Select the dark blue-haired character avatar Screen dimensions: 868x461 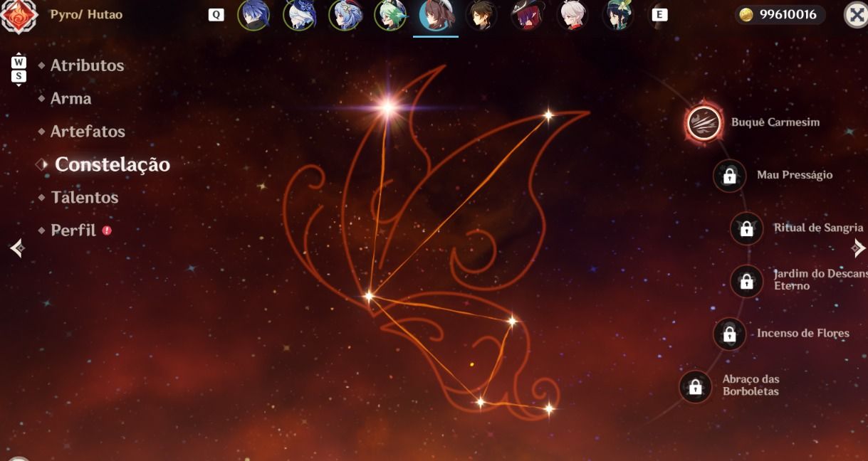tap(253, 15)
